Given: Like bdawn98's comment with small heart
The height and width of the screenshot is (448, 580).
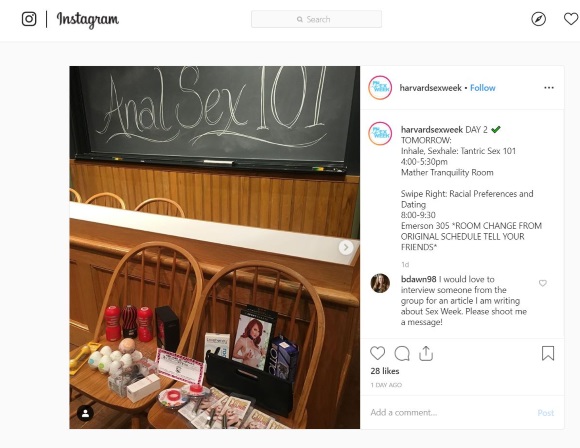Looking at the screenshot, I should pos(543,283).
